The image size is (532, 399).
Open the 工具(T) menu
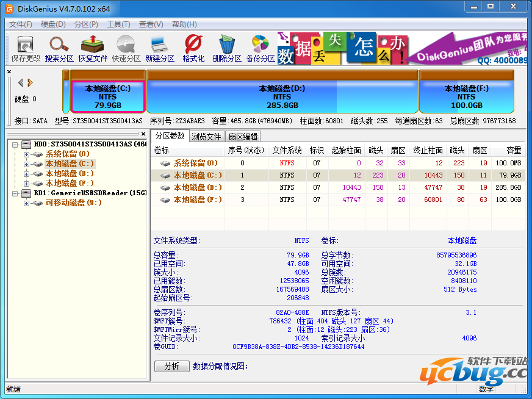pos(118,24)
